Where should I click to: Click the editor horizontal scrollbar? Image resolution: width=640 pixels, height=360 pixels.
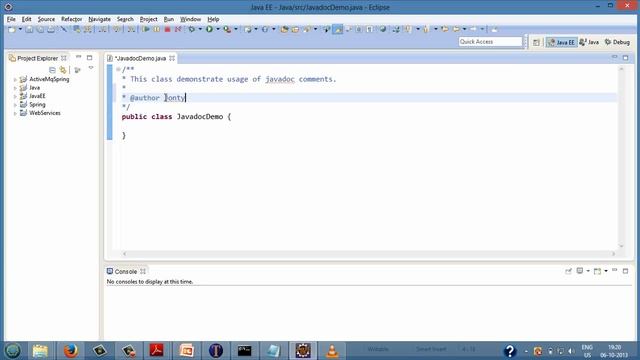point(369,254)
